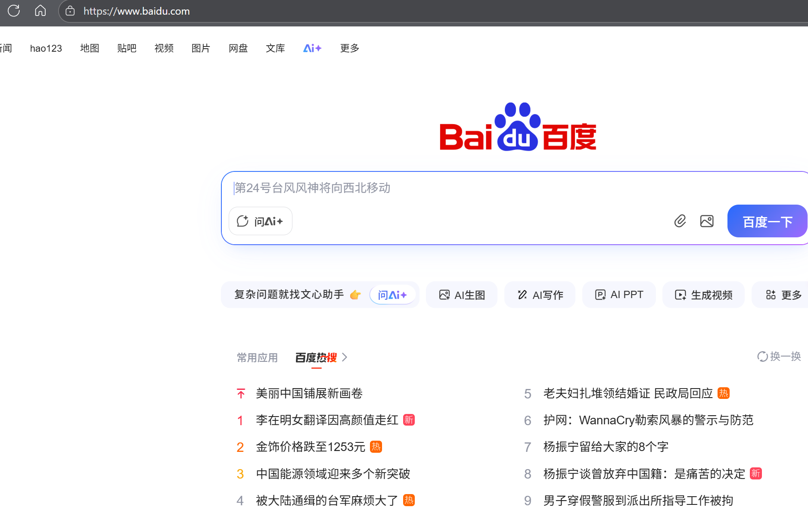The width and height of the screenshot is (808, 532).
Task: Click the pinned-top arrow icon beside 美丽中国
Action: click(241, 393)
